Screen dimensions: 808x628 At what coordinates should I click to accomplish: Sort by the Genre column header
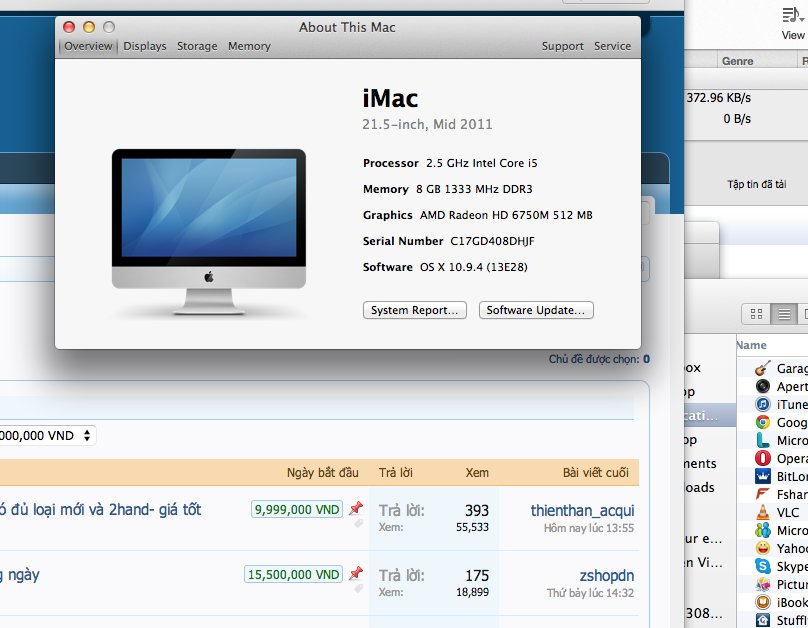(x=737, y=61)
